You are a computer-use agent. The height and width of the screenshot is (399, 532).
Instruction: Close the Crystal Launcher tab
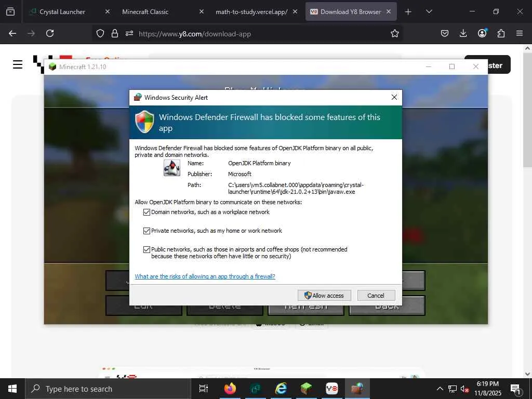(x=107, y=11)
